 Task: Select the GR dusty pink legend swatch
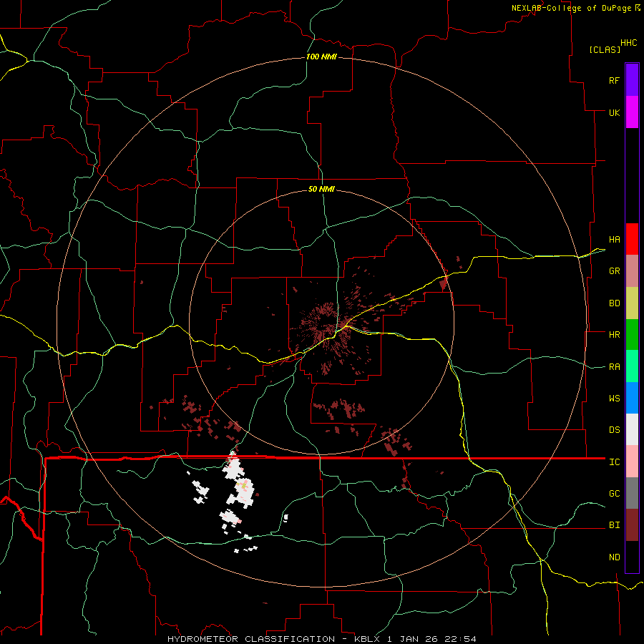pos(632,271)
